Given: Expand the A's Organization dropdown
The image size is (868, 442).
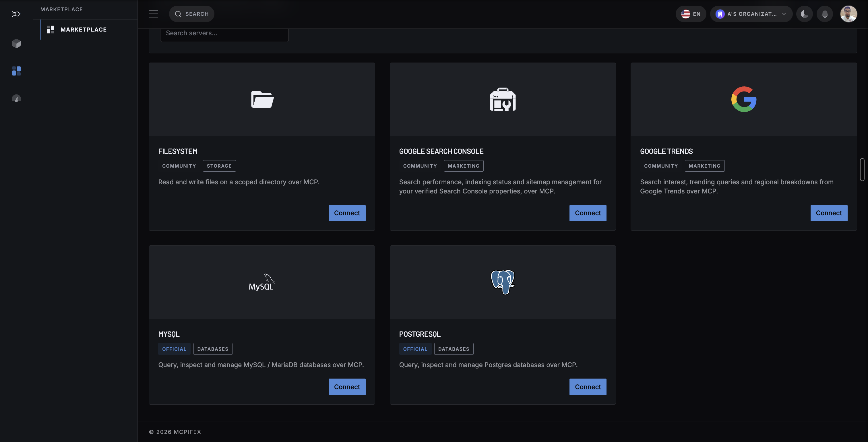Looking at the screenshot, I should tap(751, 14).
